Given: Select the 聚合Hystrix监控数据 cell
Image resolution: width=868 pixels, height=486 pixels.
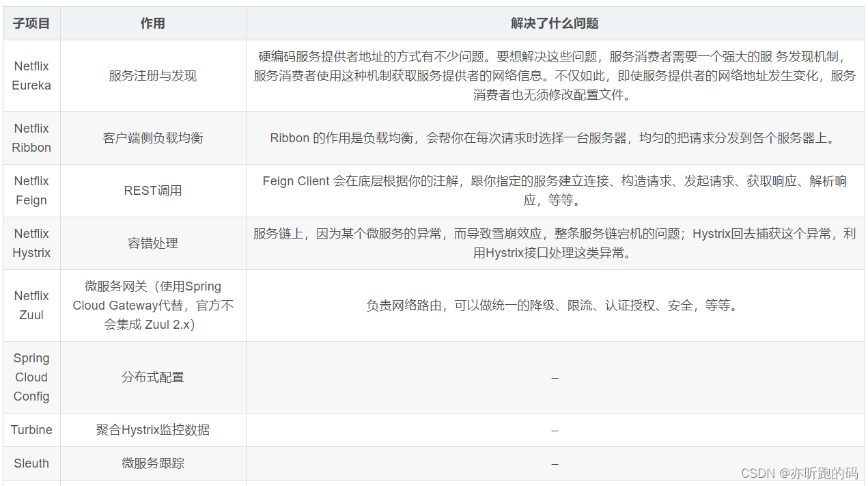Looking at the screenshot, I should tap(153, 430).
